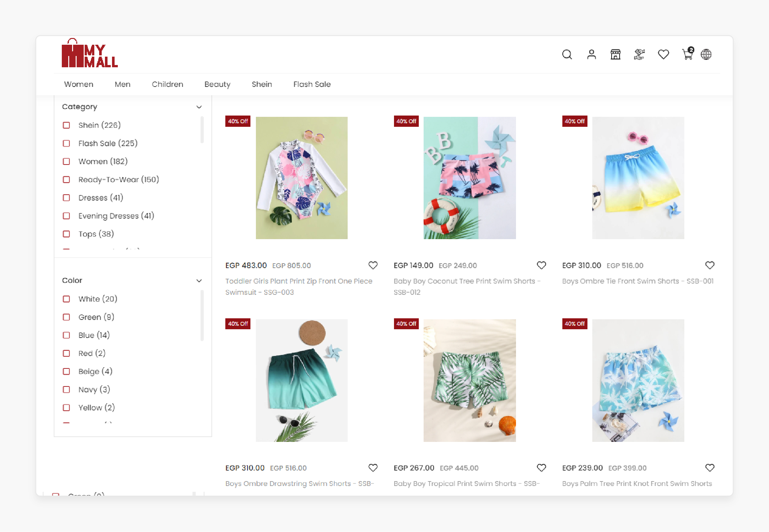Open the Women menu

[79, 84]
